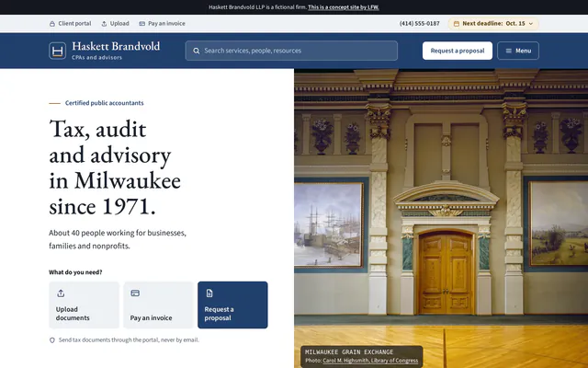This screenshot has height=368, width=588.
Task: Select the Upload documents card
Action: (x=84, y=305)
